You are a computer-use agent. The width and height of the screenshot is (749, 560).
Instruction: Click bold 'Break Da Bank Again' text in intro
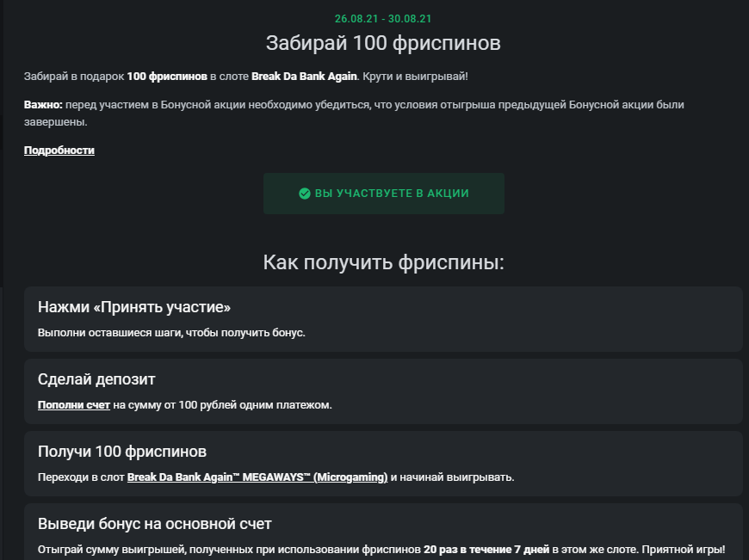pyautogui.click(x=304, y=77)
